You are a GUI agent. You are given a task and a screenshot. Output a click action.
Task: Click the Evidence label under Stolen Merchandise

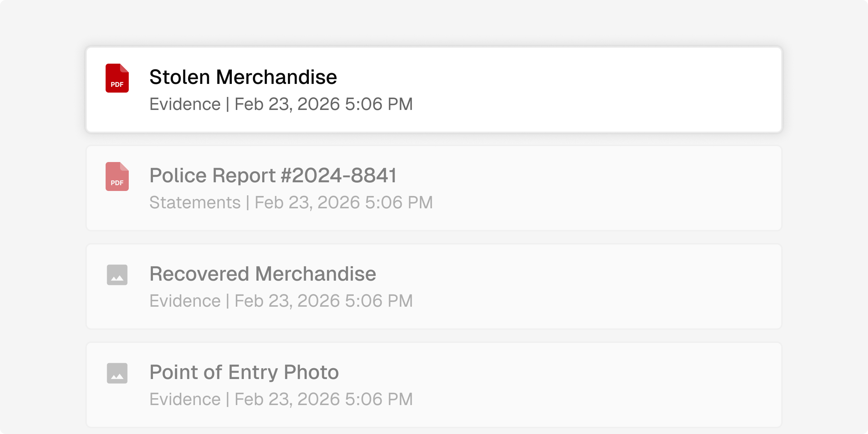[185, 104]
